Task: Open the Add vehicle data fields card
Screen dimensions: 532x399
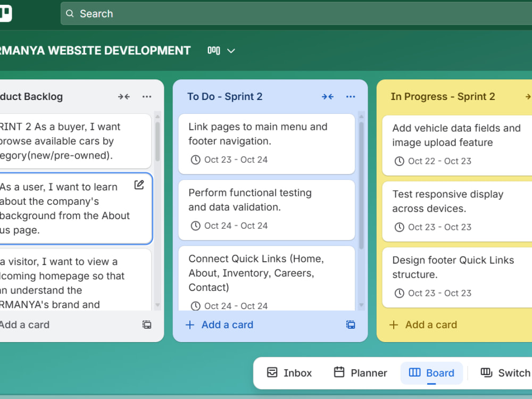Action: tap(457, 145)
